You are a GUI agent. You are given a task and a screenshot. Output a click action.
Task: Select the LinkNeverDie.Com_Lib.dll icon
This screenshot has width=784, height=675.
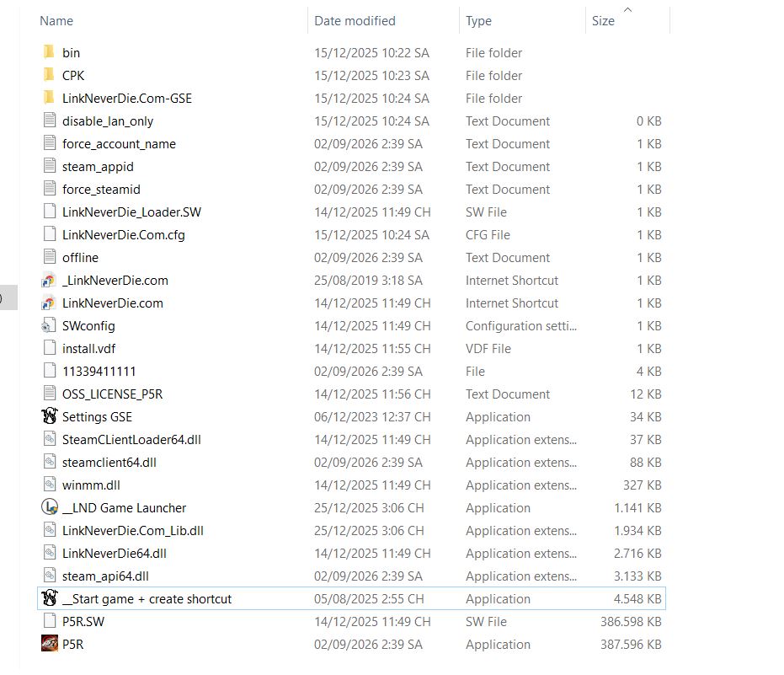[49, 530]
